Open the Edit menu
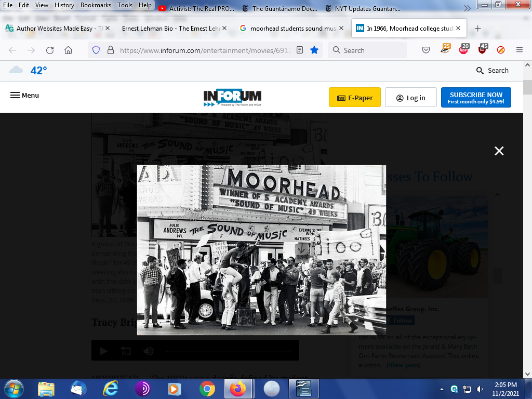 24,5
